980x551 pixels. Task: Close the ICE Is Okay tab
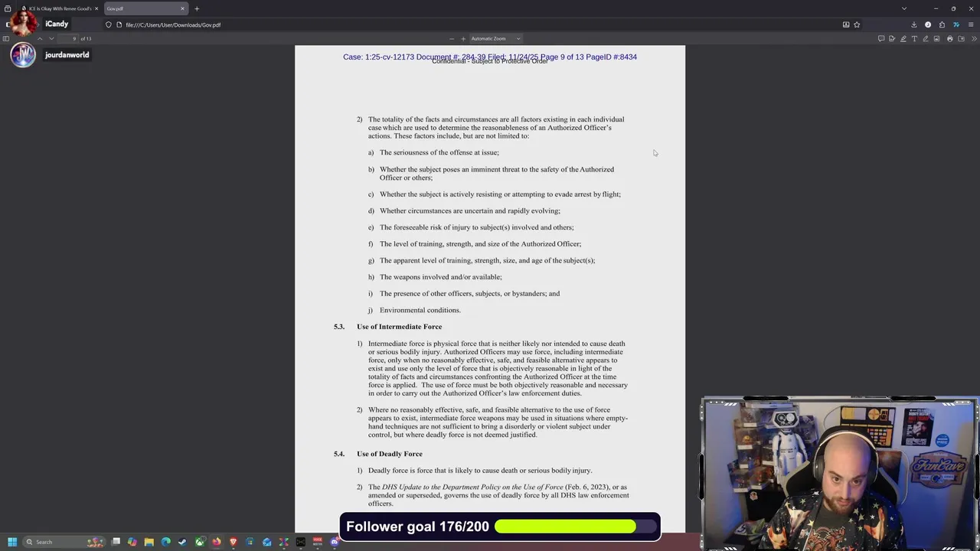pyautogui.click(x=96, y=8)
